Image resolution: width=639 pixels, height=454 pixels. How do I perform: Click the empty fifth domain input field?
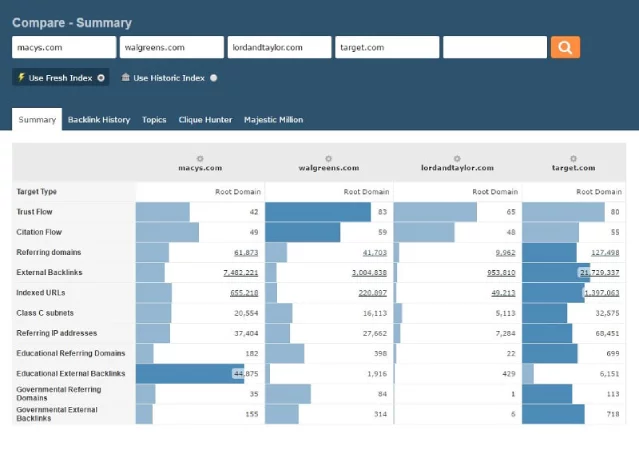pyautogui.click(x=495, y=47)
